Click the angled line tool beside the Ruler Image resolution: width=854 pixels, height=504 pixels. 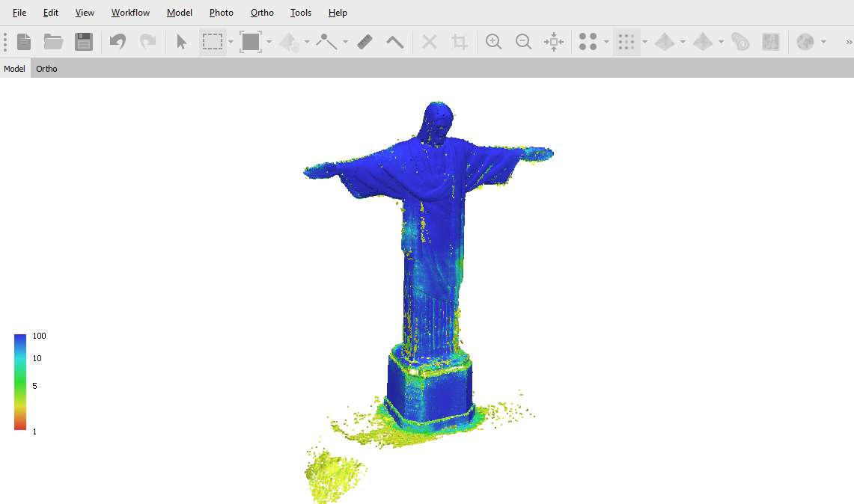pos(395,42)
